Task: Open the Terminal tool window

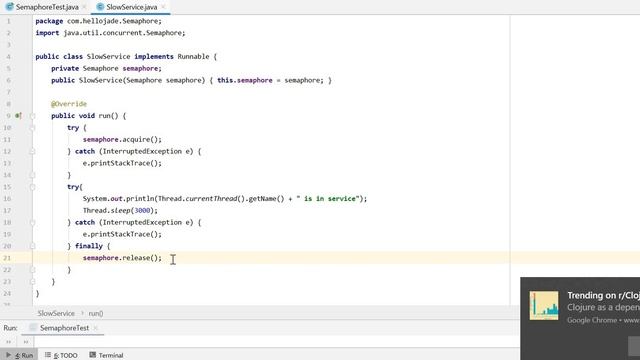Action: coord(106,355)
